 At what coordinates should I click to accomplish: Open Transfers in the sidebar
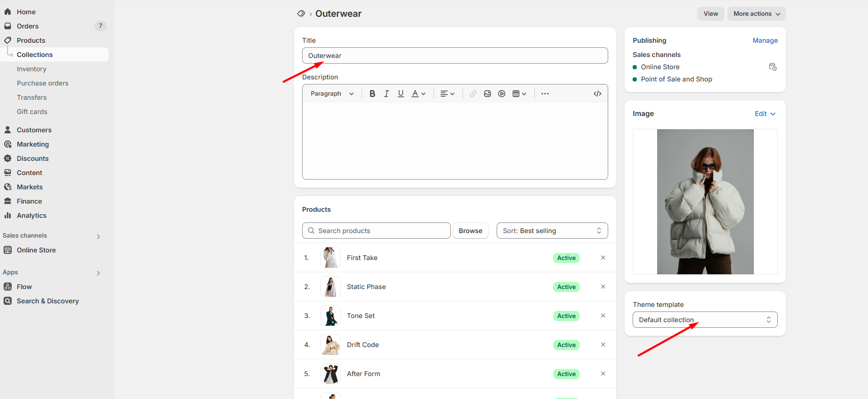[x=32, y=97]
